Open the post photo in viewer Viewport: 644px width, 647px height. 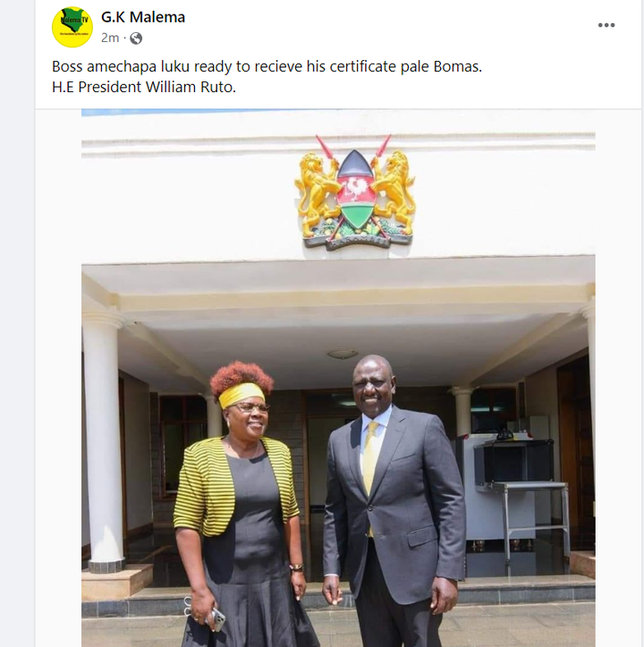coord(338,378)
